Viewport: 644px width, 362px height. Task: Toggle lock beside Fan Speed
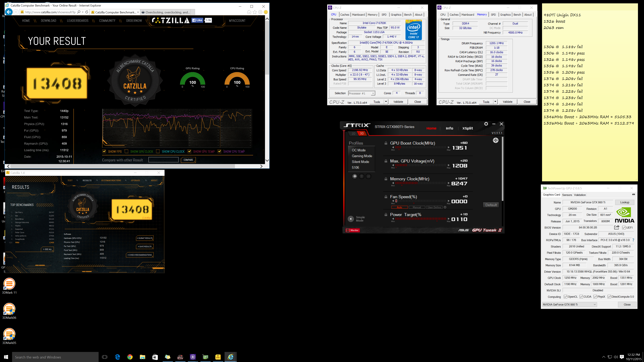386,197
